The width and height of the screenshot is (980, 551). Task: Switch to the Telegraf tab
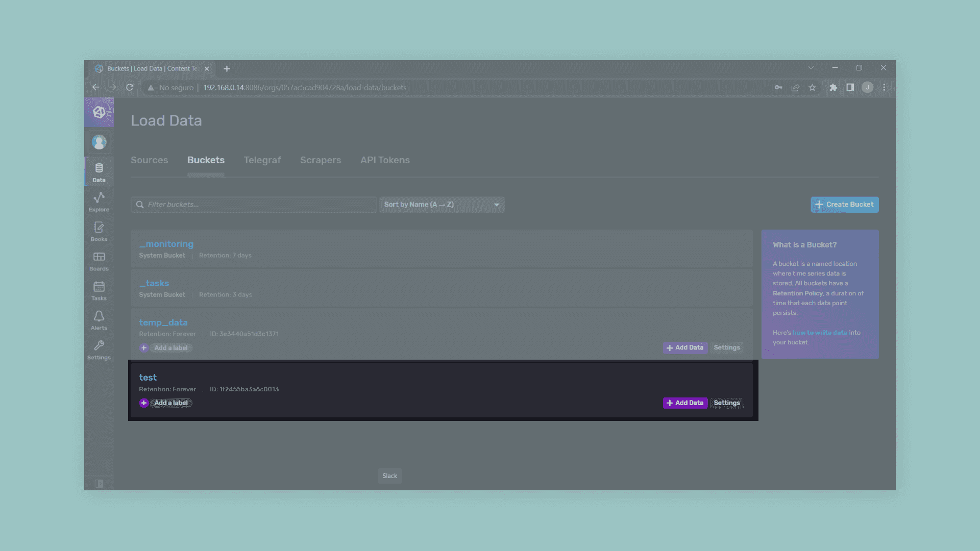pyautogui.click(x=262, y=160)
